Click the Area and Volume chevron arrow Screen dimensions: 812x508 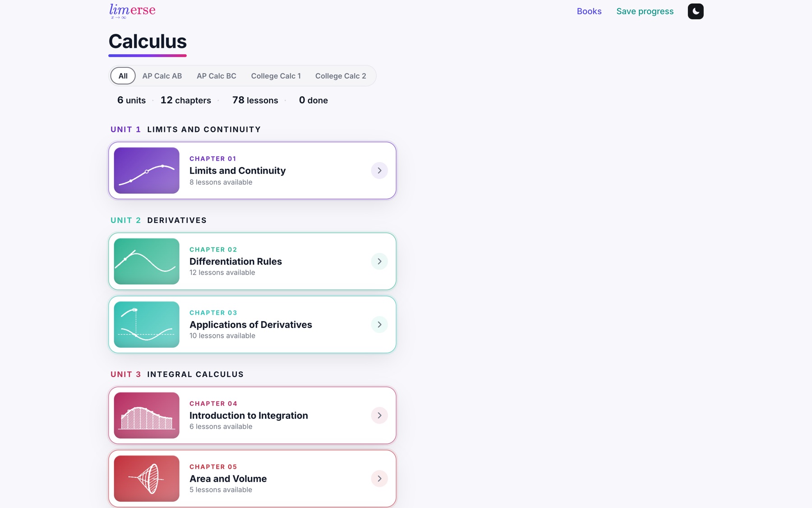tap(379, 478)
